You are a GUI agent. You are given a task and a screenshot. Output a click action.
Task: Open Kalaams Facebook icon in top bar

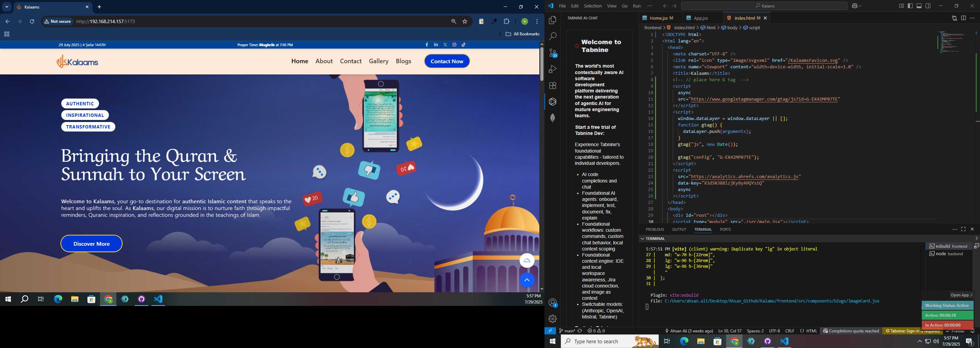click(427, 45)
